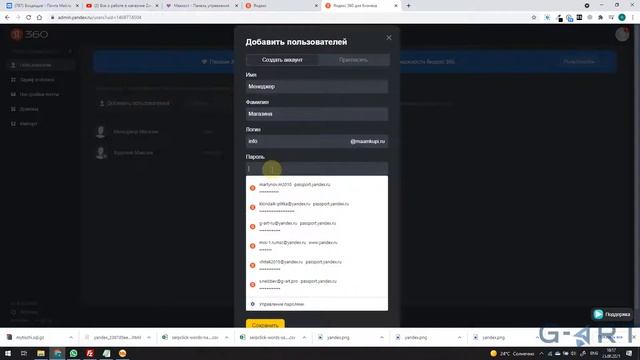The image size is (640, 360).
Task: Open a new browser tab
Action: tap(408, 6)
